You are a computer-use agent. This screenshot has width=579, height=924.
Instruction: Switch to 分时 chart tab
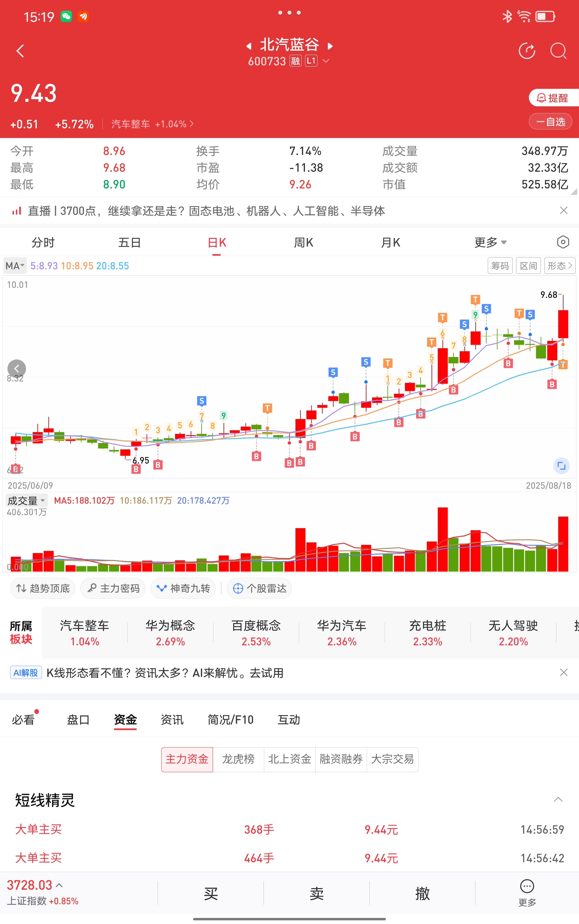click(x=43, y=242)
